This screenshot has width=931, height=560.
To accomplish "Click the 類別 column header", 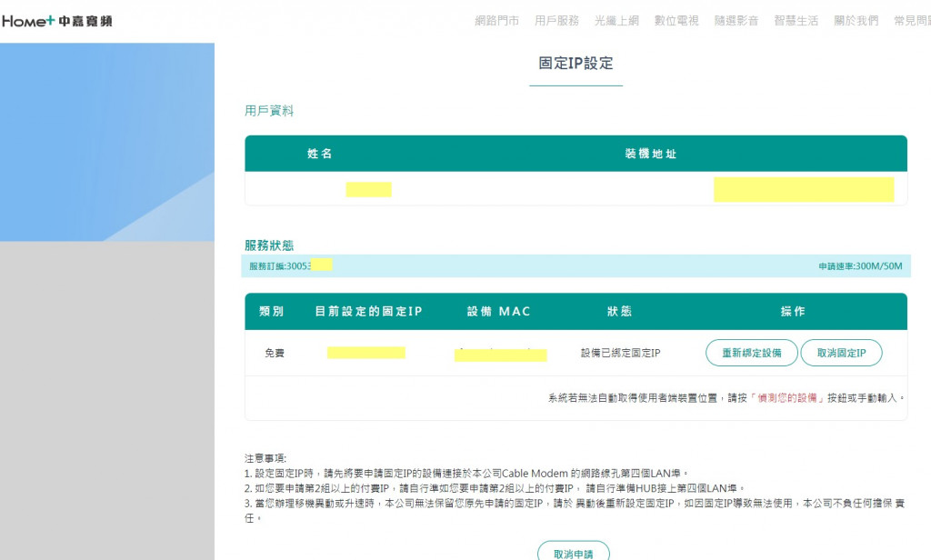I will [x=271, y=311].
